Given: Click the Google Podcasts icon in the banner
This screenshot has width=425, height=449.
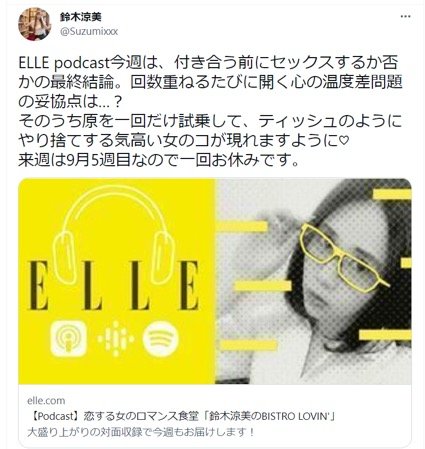Looking at the screenshot, I should (x=115, y=338).
